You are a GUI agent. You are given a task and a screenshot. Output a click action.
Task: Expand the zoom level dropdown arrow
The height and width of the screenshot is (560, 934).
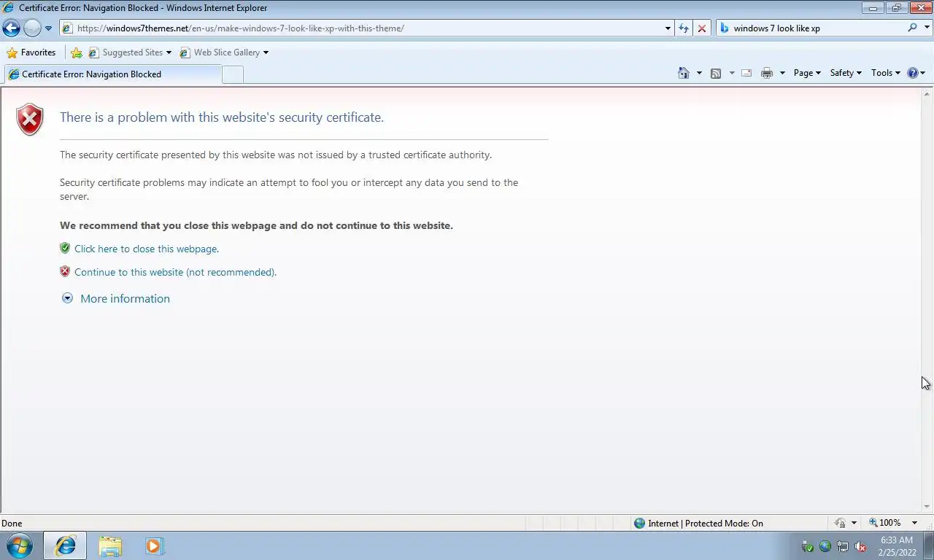914,523
